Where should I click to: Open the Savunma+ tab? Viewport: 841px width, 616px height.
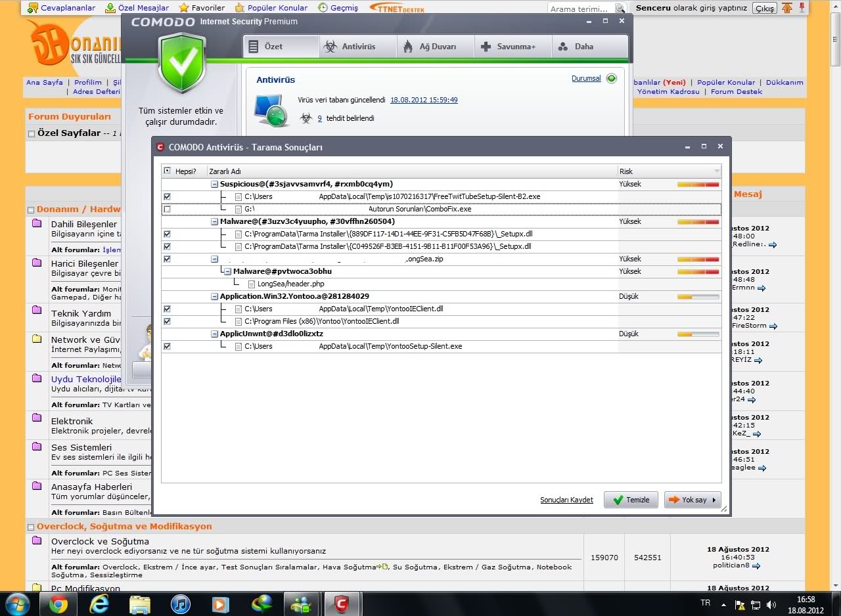(x=512, y=47)
